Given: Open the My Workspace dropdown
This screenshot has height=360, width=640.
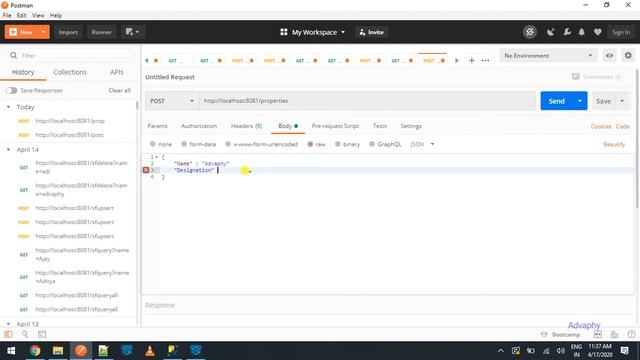Looking at the screenshot, I should [312, 32].
